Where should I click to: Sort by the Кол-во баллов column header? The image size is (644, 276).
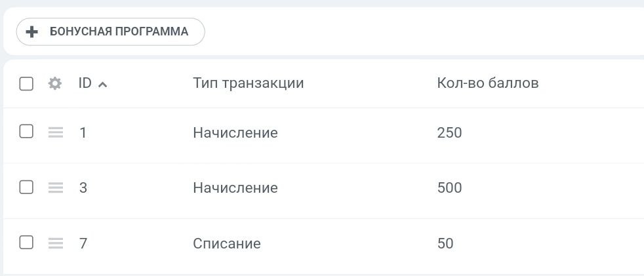(487, 83)
